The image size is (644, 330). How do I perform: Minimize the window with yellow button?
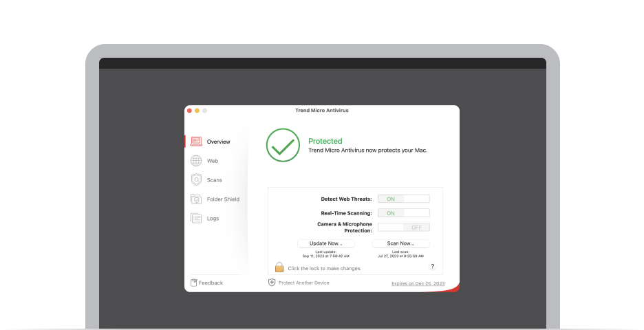(197, 111)
